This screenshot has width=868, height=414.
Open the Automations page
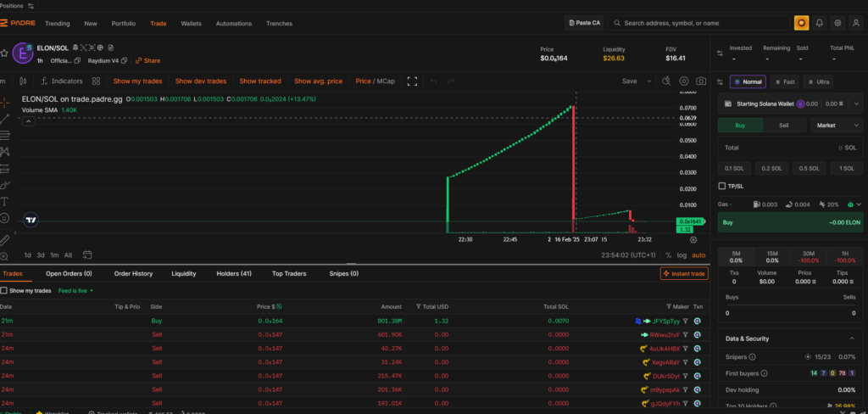(234, 23)
